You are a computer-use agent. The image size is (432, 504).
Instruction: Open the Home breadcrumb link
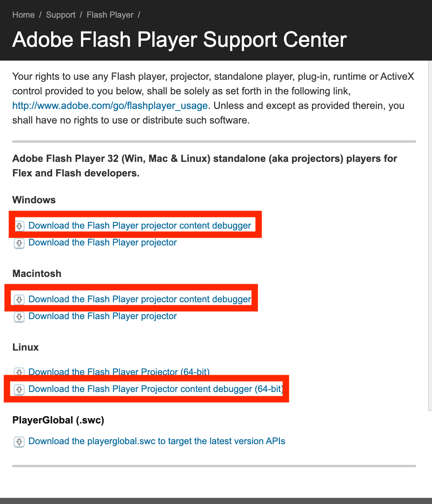(23, 15)
